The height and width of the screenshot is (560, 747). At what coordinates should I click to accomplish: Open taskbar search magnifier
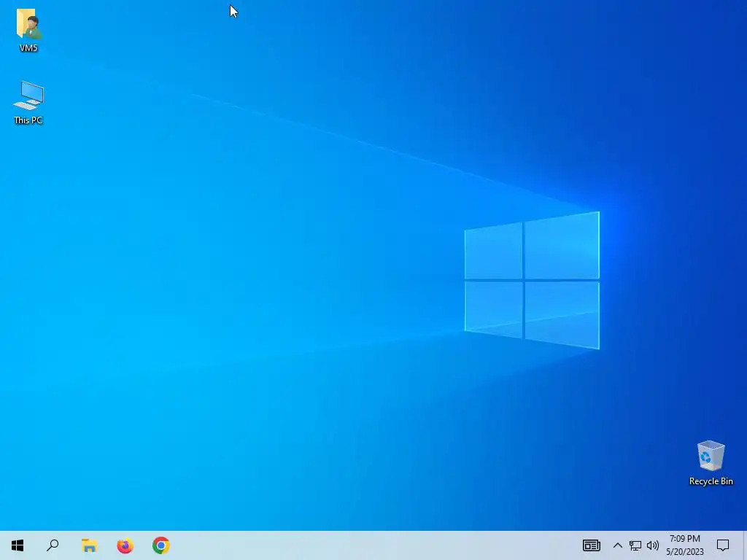(53, 545)
